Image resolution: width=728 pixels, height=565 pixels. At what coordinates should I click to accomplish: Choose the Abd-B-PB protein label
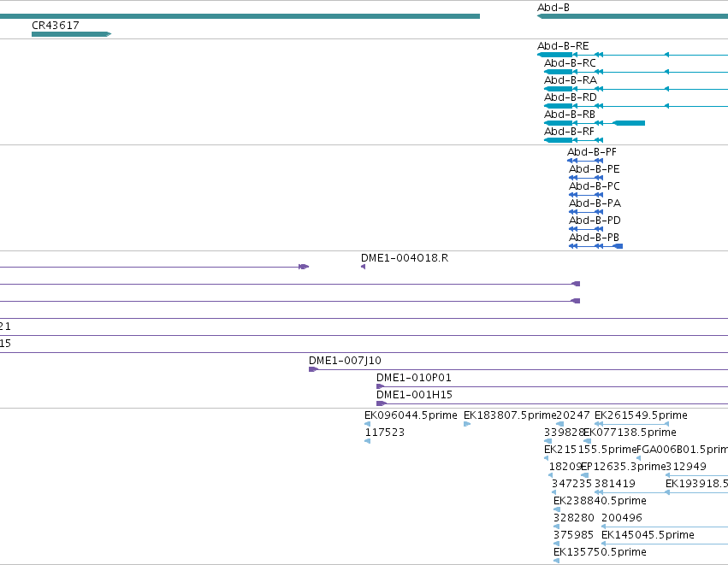coord(594,238)
